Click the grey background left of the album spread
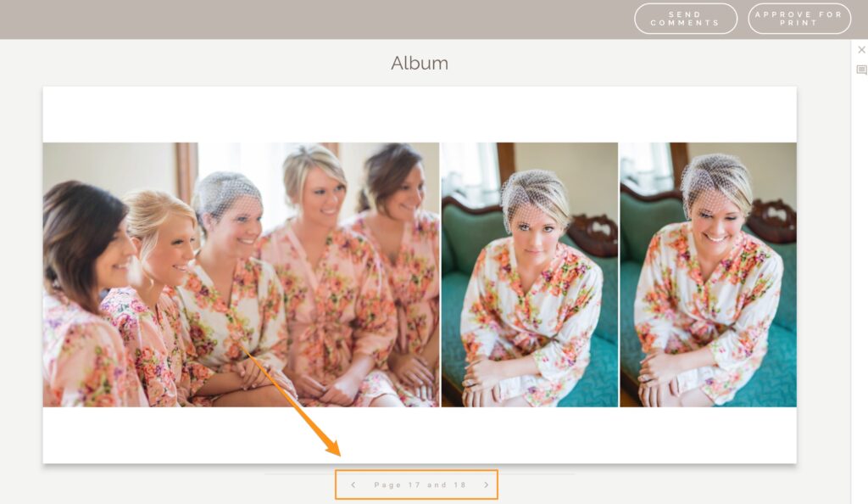Viewport: 868px width, 504px height. pyautogui.click(x=21, y=275)
